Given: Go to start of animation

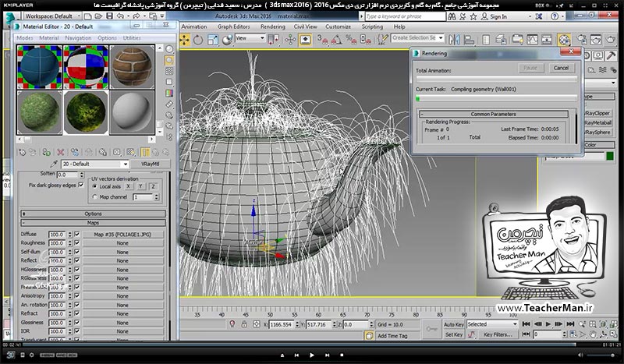Looking at the screenshot, I should click(526, 323).
